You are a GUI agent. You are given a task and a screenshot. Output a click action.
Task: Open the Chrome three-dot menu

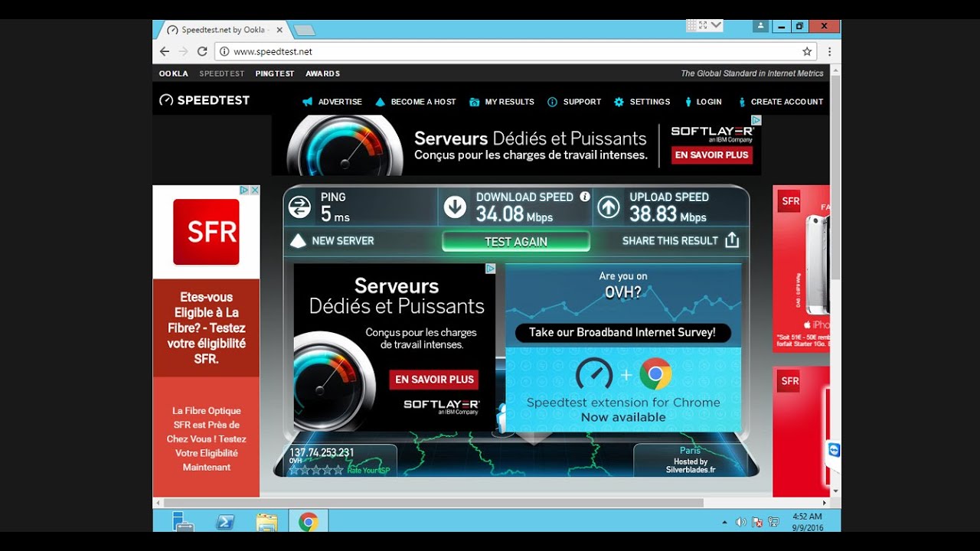(x=829, y=51)
